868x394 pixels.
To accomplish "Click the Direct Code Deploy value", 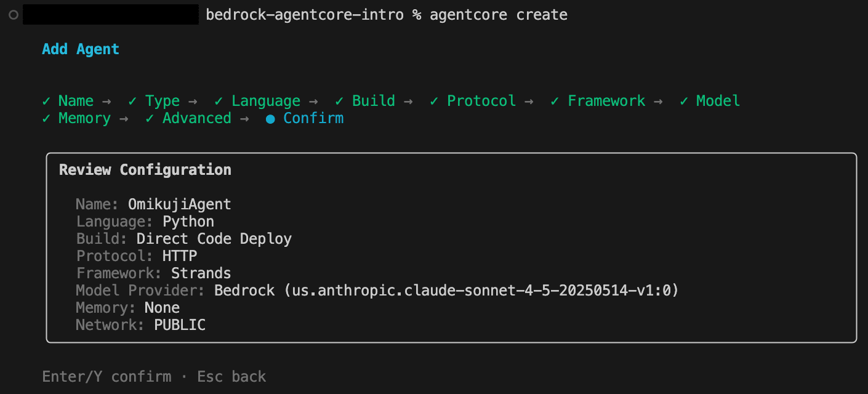I will (214, 239).
